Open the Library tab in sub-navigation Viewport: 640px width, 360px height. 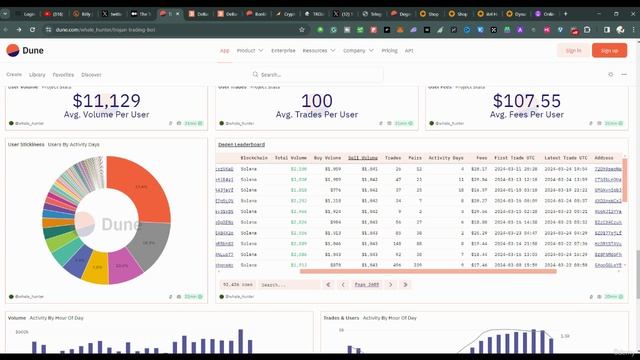[x=37, y=75]
